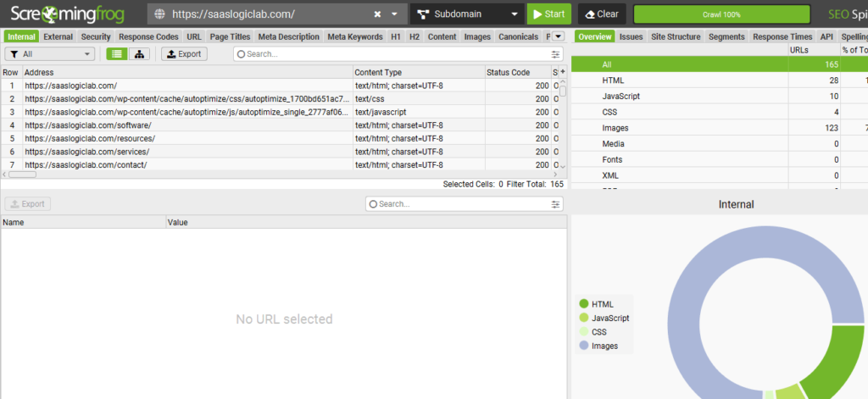
Task: Export the Internal tab data
Action: coord(184,53)
